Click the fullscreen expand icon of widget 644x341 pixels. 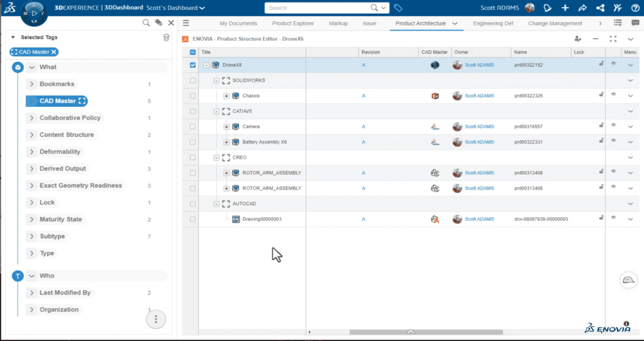(613, 38)
